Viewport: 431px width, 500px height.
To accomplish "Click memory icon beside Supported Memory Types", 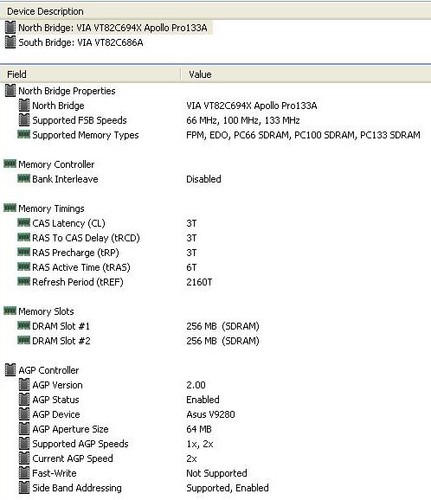I will [x=24, y=134].
